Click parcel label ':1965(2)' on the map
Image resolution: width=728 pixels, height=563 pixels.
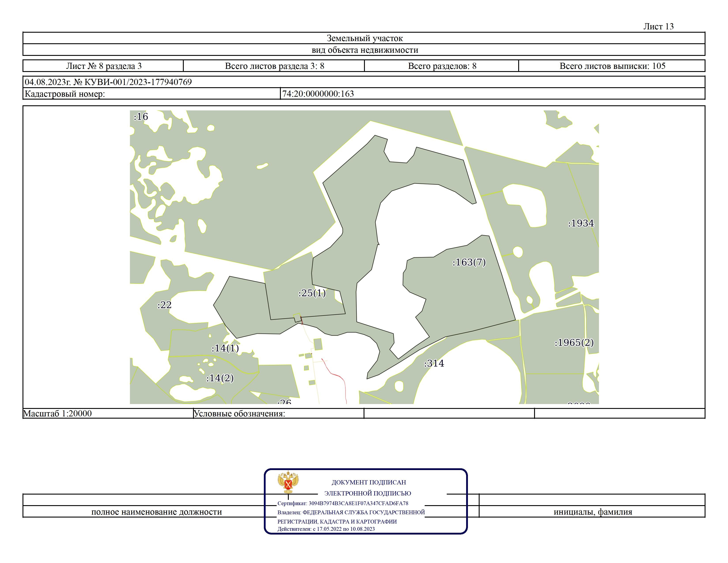574,343
